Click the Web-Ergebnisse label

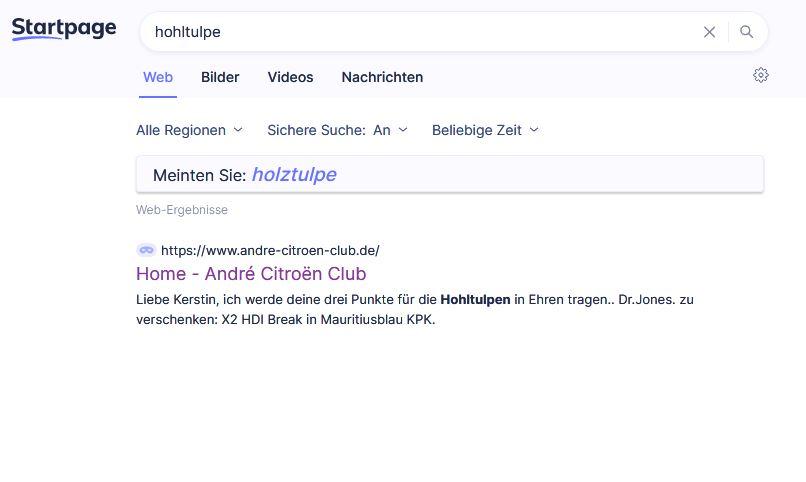181,210
